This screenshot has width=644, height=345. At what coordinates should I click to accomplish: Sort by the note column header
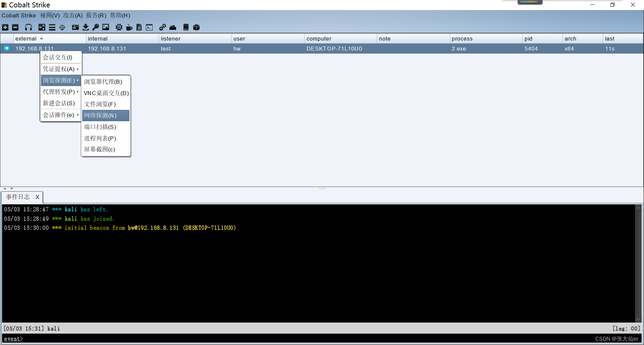[x=413, y=39]
